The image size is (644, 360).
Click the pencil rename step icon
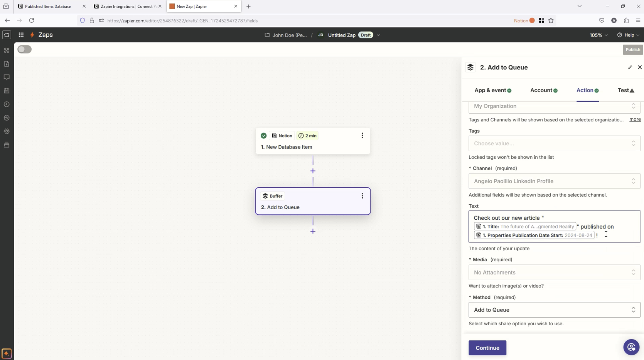click(x=630, y=67)
